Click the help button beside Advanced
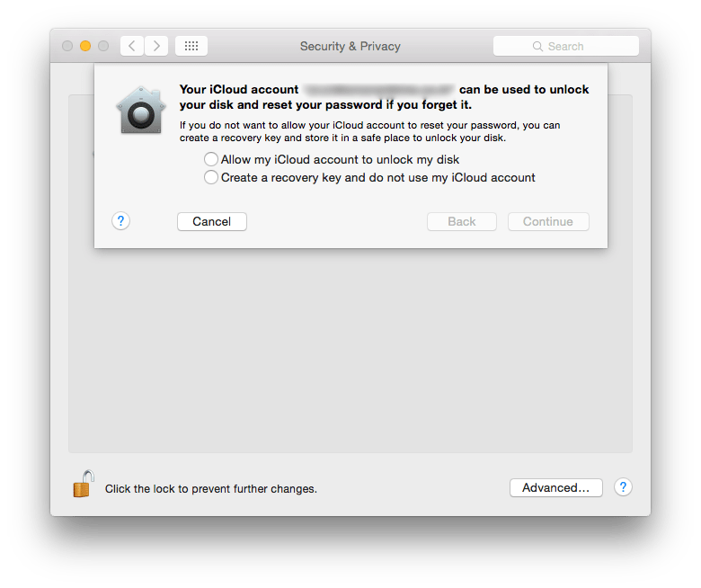The height and width of the screenshot is (588, 701). [624, 487]
